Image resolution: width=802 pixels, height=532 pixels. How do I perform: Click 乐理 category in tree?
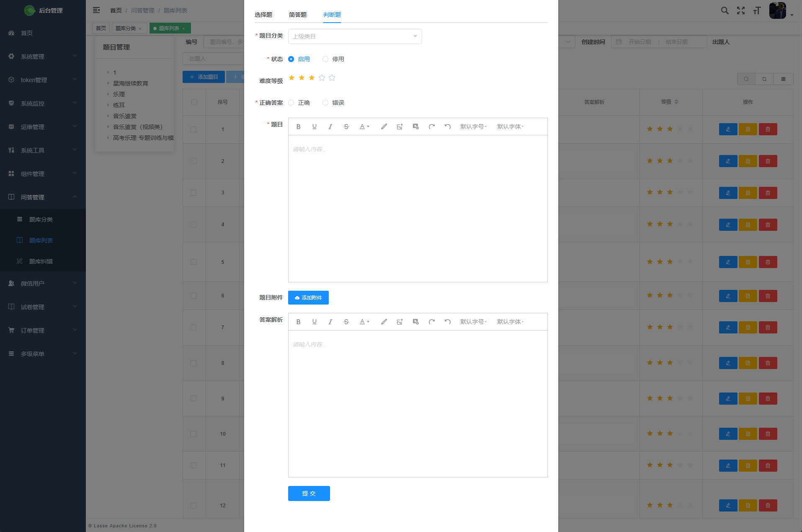119,94
